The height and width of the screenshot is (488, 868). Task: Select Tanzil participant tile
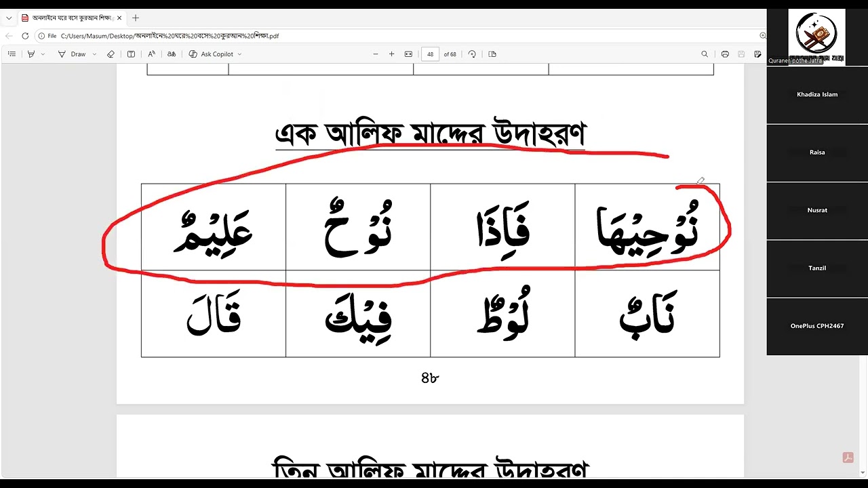coord(817,268)
